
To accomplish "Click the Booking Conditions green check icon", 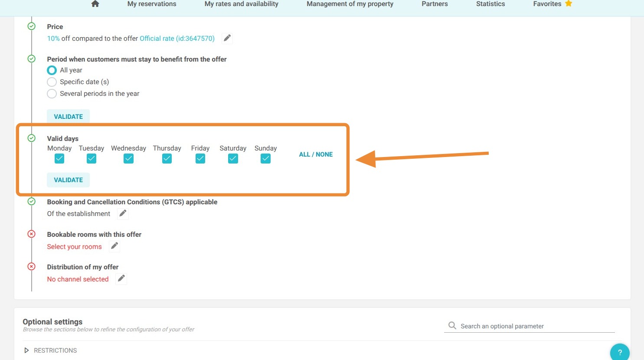I will point(32,201).
